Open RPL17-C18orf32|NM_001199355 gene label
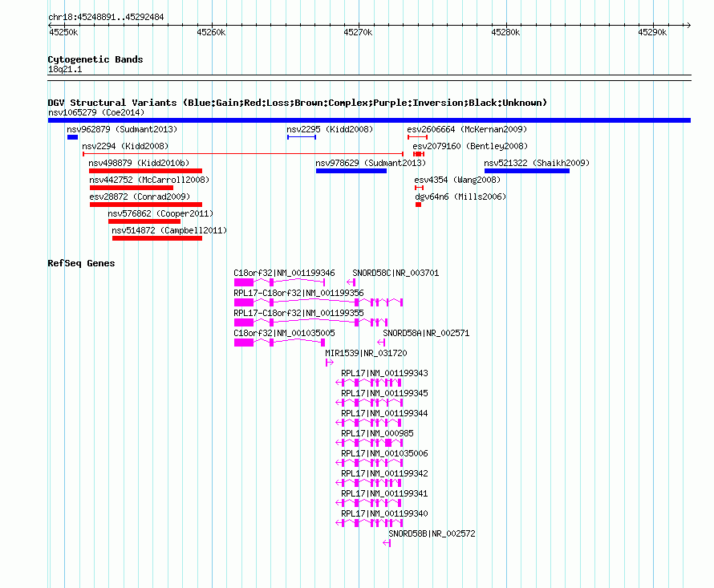 pyautogui.click(x=298, y=313)
